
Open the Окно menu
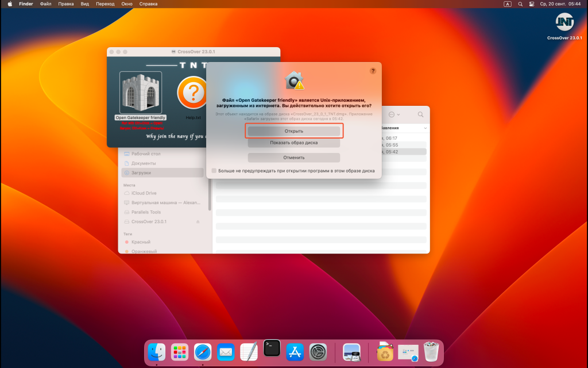127,4
